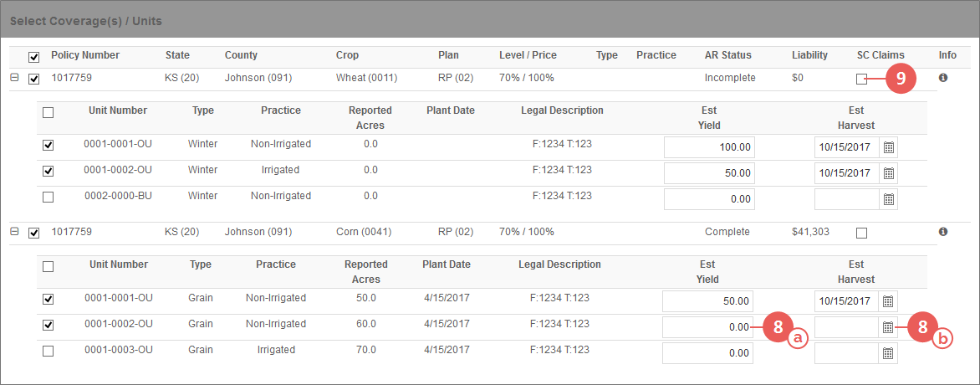Open calendar for Wheat unit 0001-0002-OU harvest date
Viewport: 980px width, 385px height.
pyautogui.click(x=889, y=173)
